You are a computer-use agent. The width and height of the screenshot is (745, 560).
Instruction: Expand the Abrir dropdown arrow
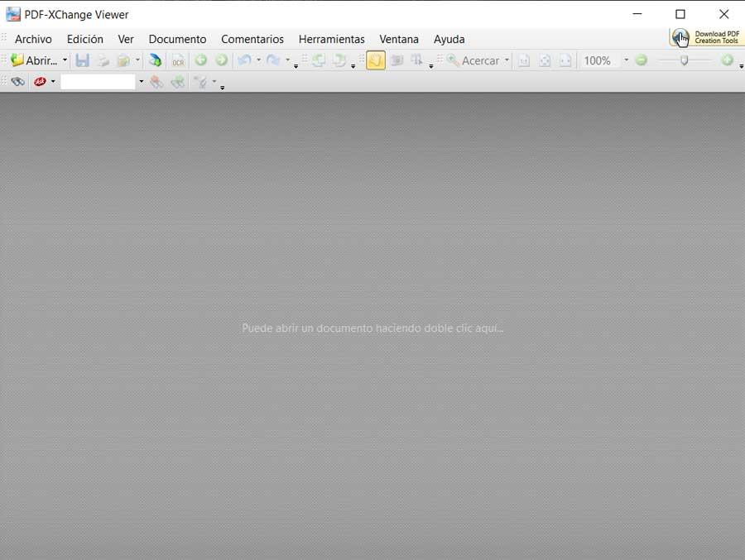pyautogui.click(x=65, y=60)
